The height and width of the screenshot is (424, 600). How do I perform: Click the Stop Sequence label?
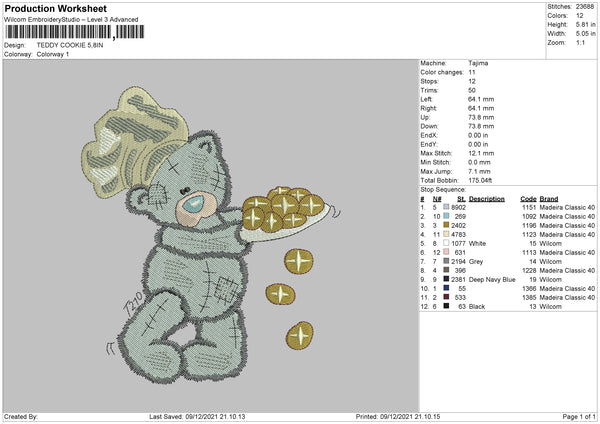click(x=443, y=189)
